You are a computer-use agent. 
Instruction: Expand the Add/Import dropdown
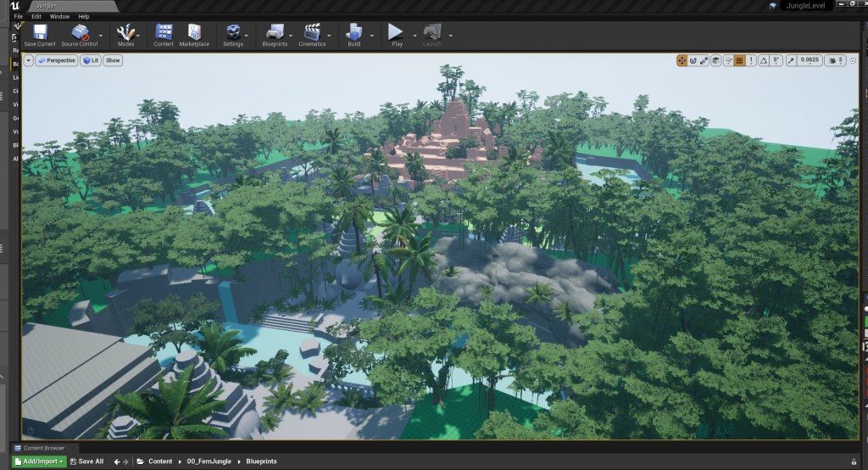tap(39, 462)
